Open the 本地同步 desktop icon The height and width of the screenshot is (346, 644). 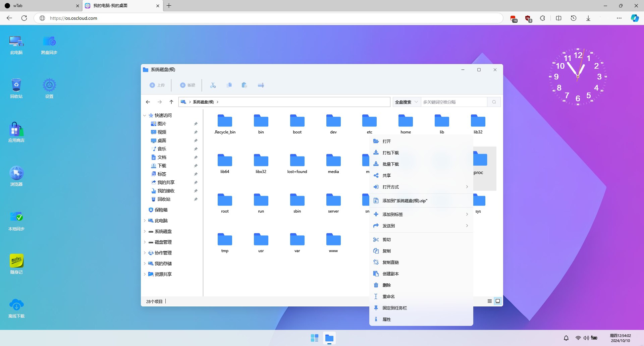(16, 221)
